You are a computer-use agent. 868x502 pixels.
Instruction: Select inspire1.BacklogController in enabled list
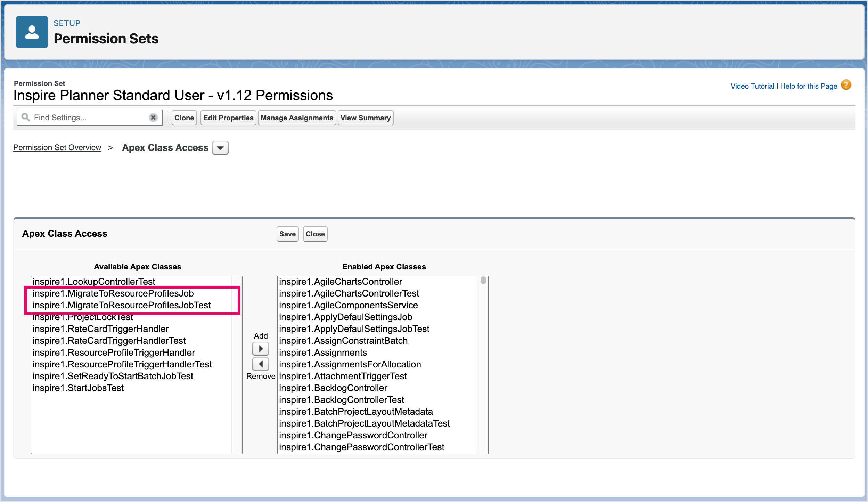click(x=378, y=388)
